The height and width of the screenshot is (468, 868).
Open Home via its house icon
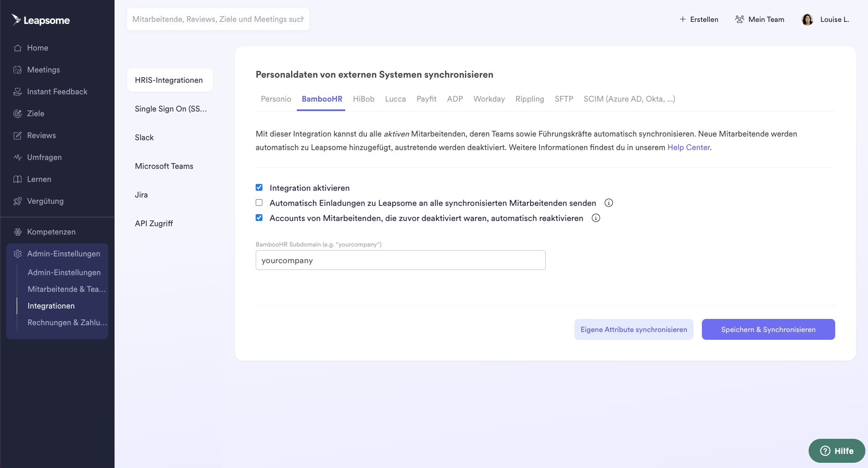click(18, 48)
